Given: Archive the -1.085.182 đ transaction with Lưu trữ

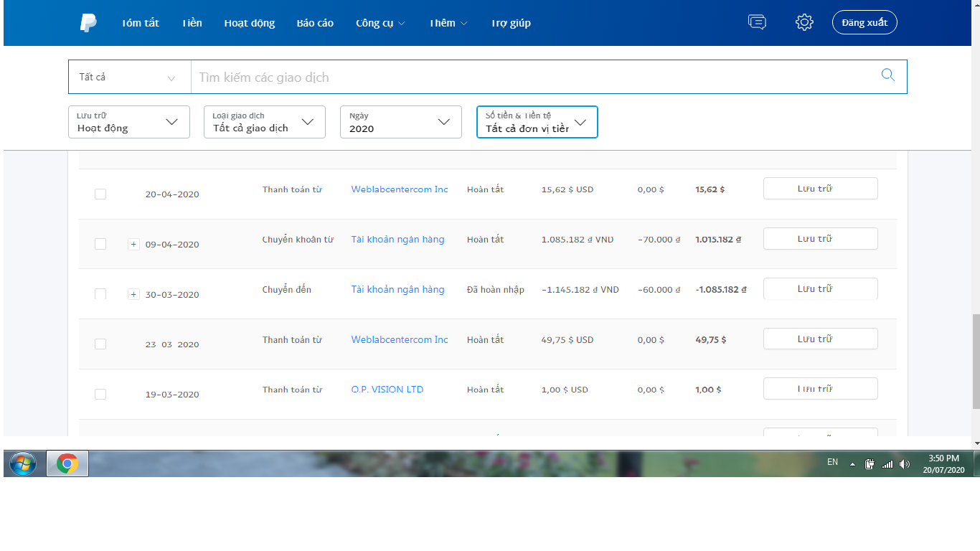Looking at the screenshot, I should point(820,288).
